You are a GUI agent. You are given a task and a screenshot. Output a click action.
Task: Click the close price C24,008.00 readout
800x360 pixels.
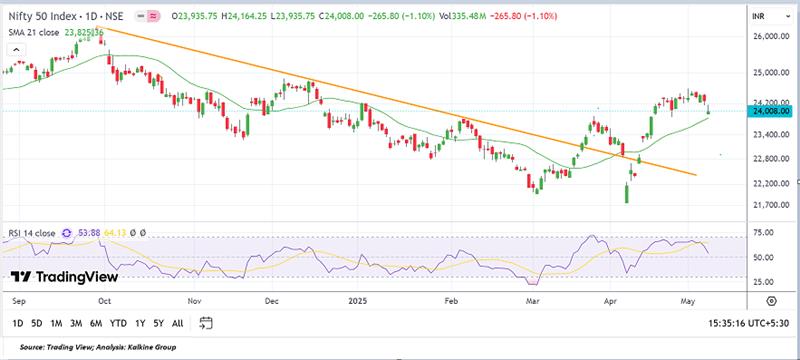(x=341, y=16)
